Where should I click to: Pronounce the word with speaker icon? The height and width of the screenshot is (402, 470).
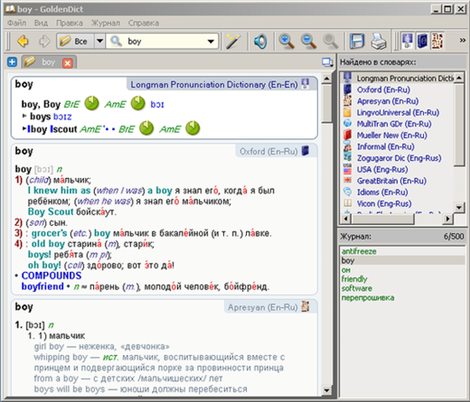click(260, 41)
